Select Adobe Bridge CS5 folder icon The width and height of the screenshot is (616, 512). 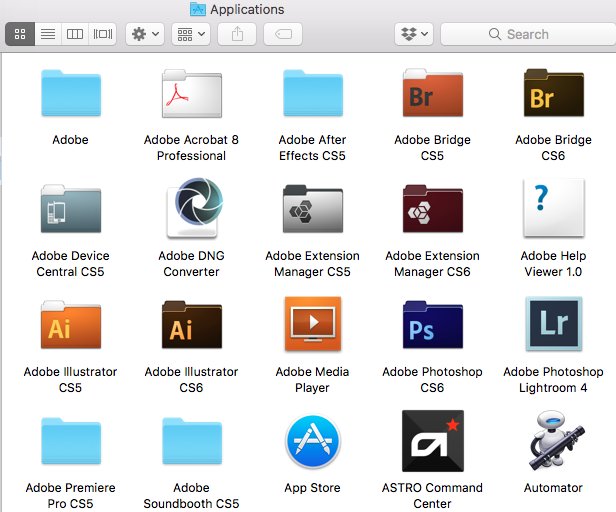433,93
